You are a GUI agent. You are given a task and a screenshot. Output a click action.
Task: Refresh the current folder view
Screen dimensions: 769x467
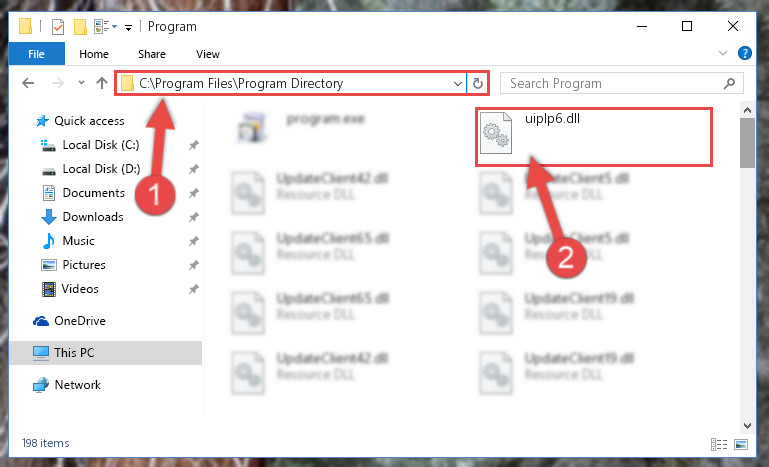[x=478, y=83]
